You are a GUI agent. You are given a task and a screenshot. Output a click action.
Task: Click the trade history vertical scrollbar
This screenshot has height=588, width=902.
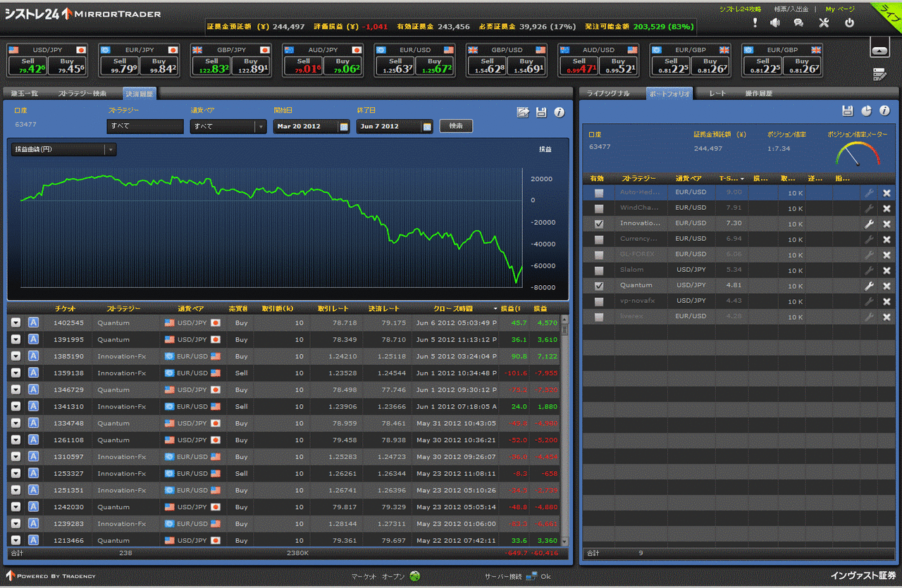click(x=564, y=430)
